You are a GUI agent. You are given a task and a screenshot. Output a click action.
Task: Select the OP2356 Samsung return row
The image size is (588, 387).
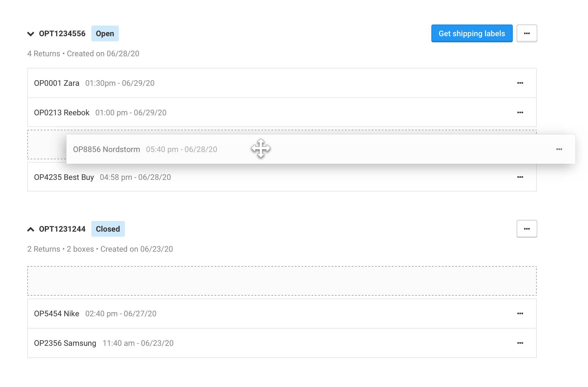[251, 343]
